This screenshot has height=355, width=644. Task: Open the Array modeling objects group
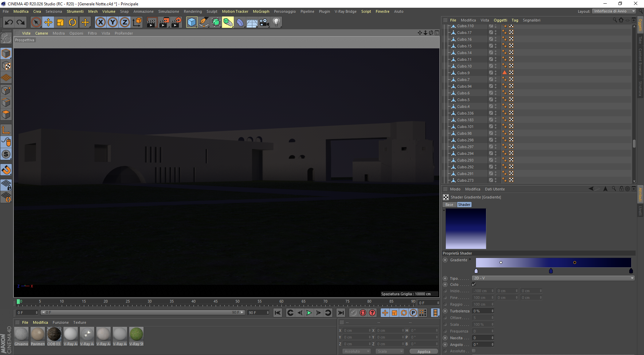(x=228, y=23)
